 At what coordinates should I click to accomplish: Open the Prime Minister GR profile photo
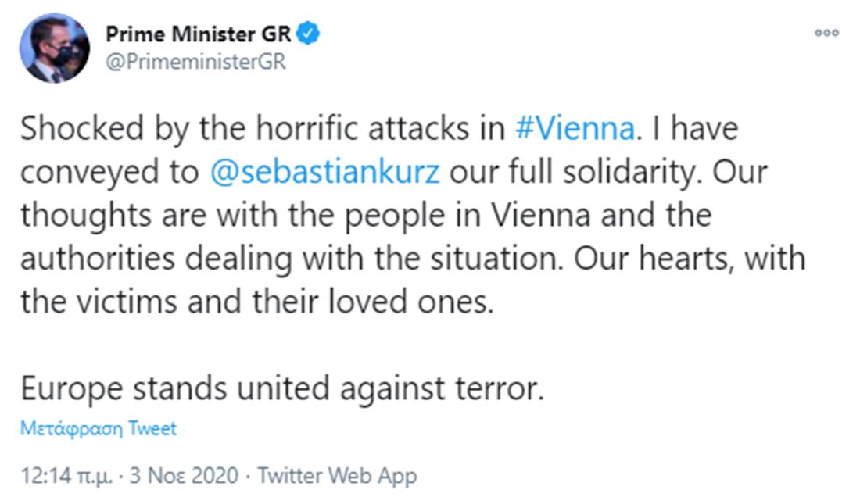coord(55,48)
